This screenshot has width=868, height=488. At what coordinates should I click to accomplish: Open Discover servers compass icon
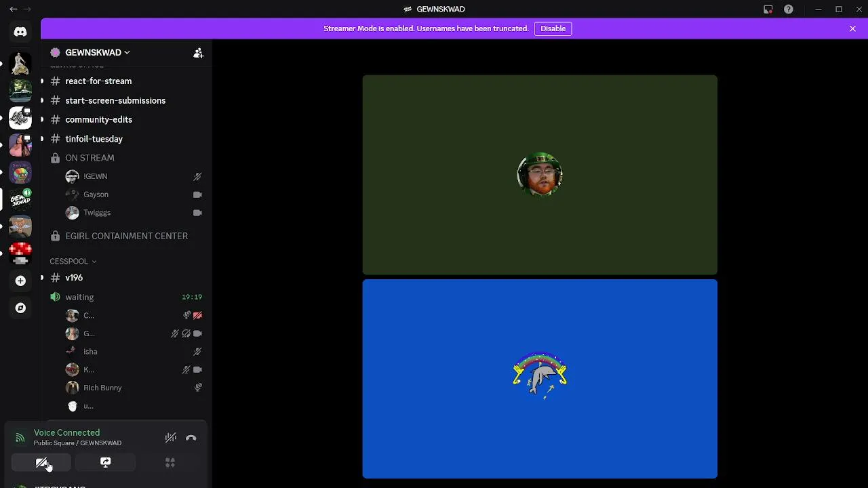tap(20, 308)
